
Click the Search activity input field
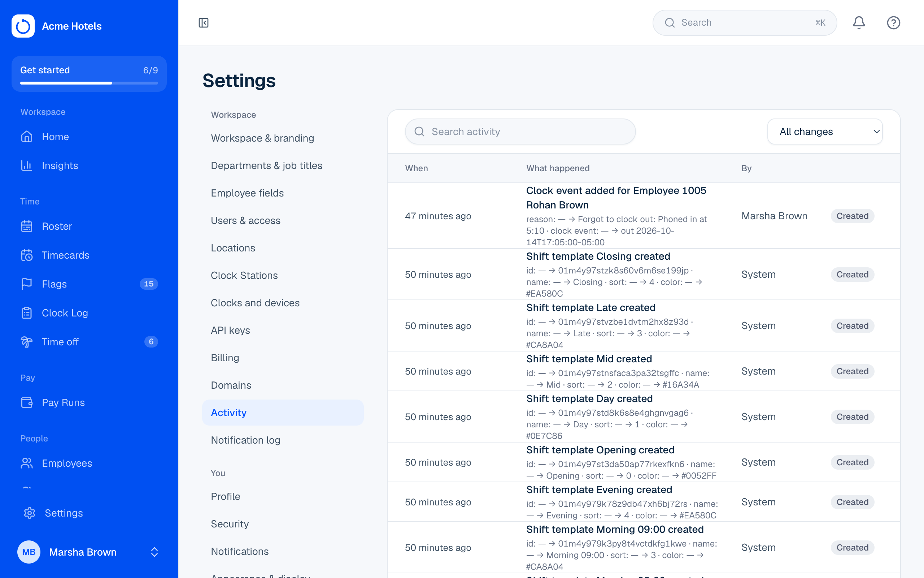[x=520, y=131]
